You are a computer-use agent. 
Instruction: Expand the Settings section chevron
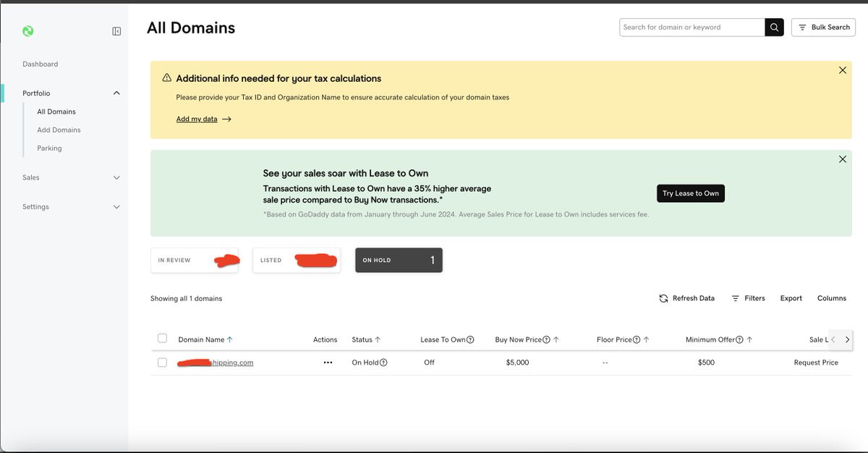coord(116,207)
